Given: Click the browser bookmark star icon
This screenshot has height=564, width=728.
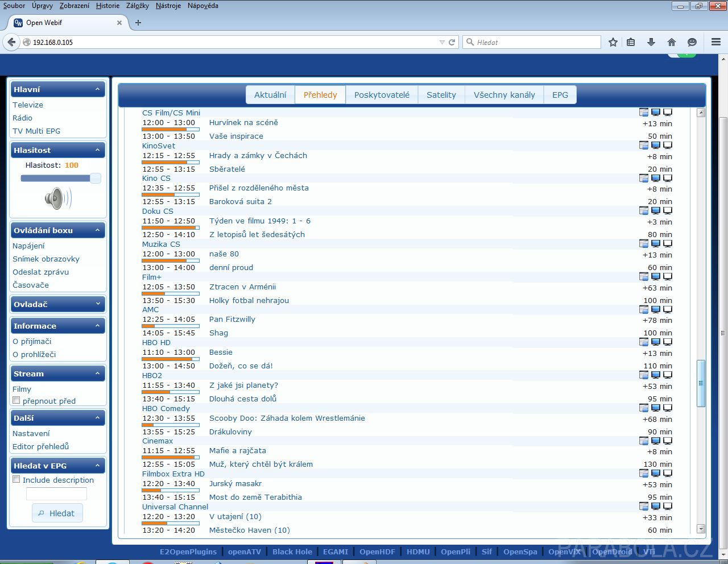Looking at the screenshot, I should (x=613, y=42).
